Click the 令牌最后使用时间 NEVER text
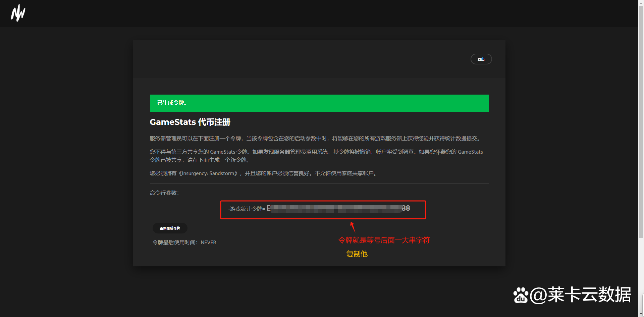This screenshot has height=317, width=644. coord(184,243)
